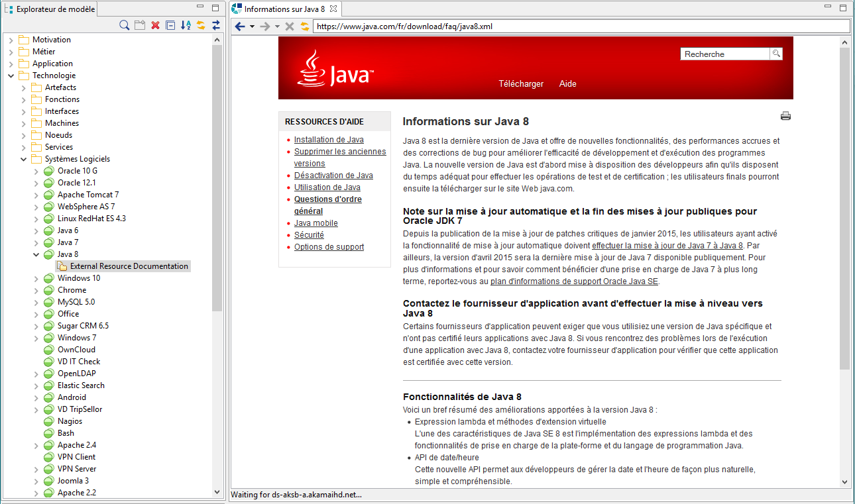Image resolution: width=855 pixels, height=504 pixels.
Task: Click the Explorateur de modèle panel icon
Action: pyautogui.click(x=9, y=9)
